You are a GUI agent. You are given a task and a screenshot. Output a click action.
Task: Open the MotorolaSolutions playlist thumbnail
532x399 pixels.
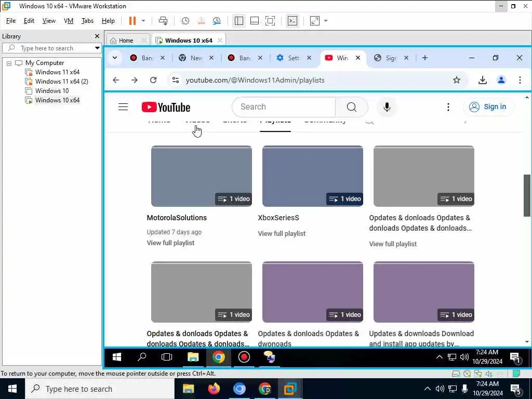point(202,176)
